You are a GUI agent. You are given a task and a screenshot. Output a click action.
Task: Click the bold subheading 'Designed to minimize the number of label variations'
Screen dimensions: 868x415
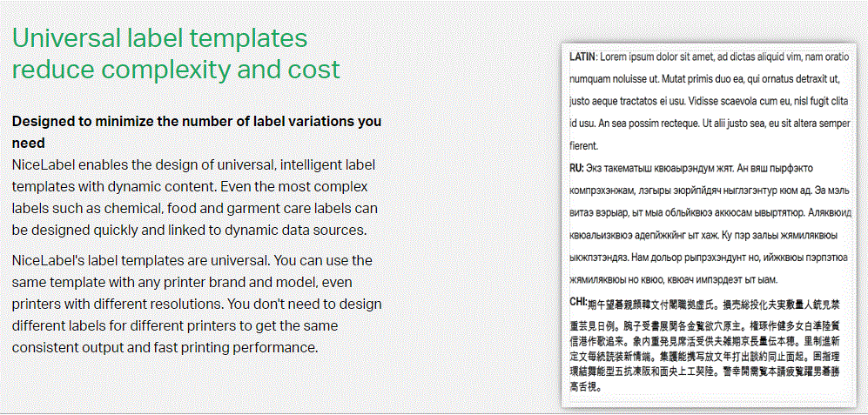click(197, 131)
